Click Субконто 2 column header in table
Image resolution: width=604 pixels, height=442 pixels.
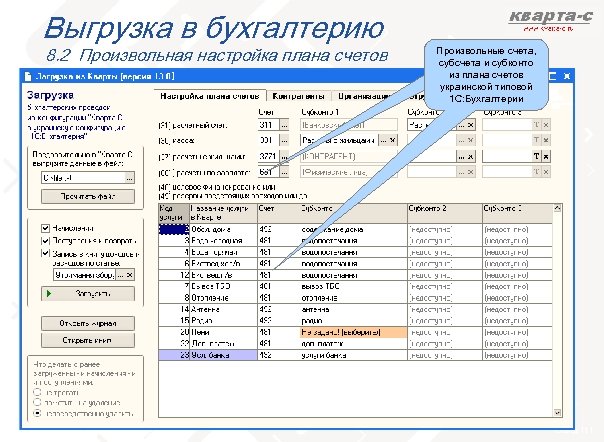point(445,213)
